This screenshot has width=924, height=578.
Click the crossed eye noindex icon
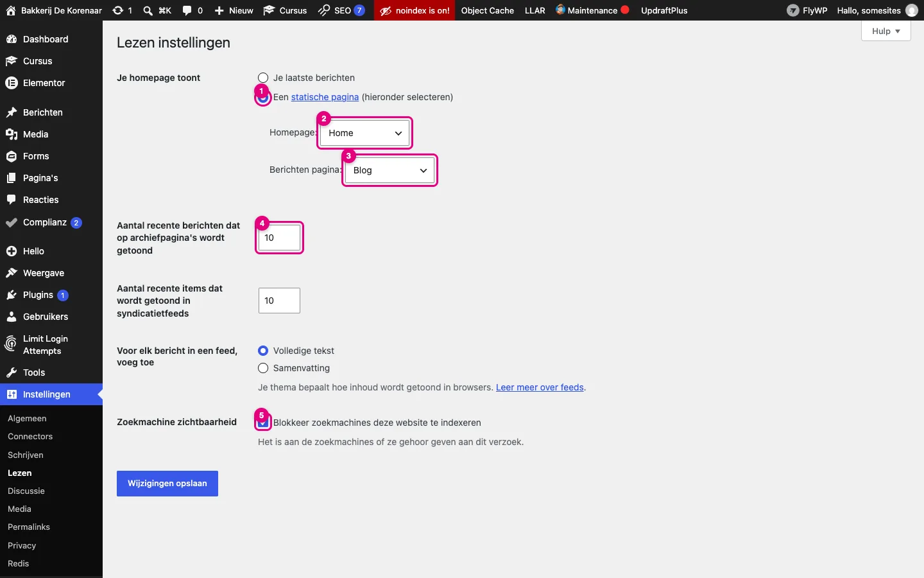click(386, 10)
